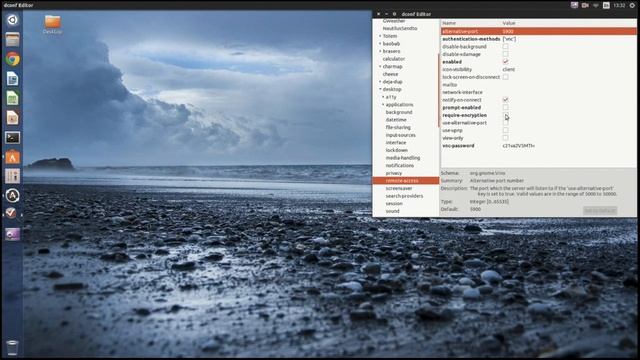
Task: Uncheck the enabled checkbox
Action: [x=505, y=62]
